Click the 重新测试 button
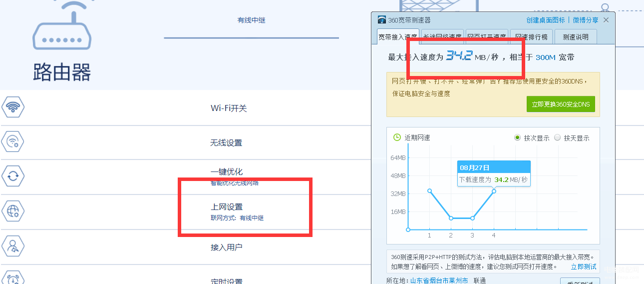 [580, 281]
